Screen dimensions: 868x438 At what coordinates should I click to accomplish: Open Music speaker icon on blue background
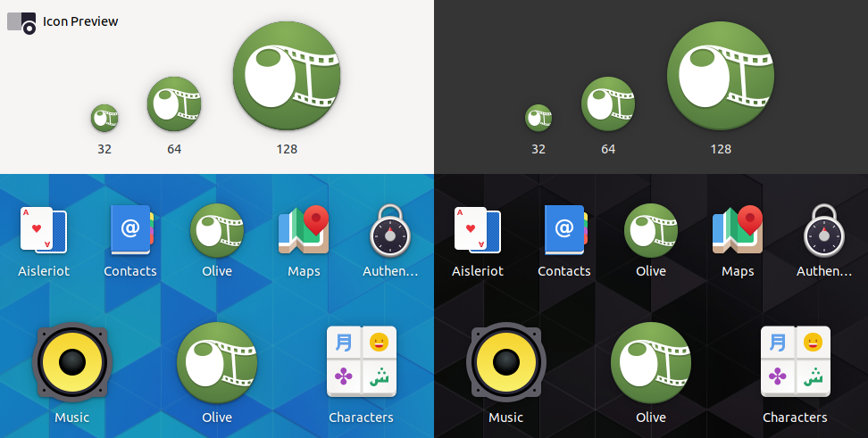tap(72, 362)
